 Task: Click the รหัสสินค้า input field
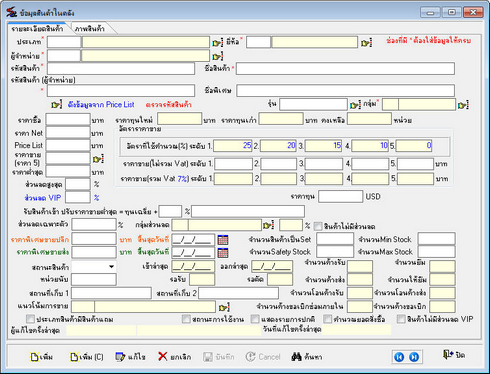point(121,68)
